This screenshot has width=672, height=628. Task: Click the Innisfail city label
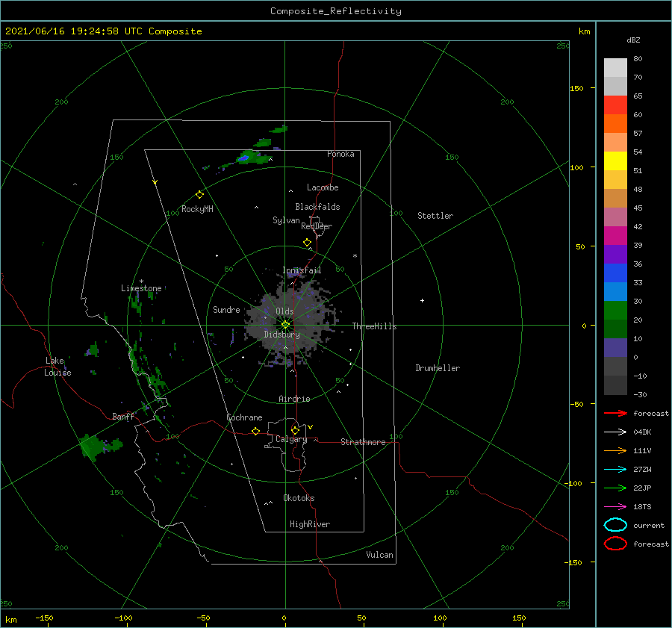pos(302,270)
